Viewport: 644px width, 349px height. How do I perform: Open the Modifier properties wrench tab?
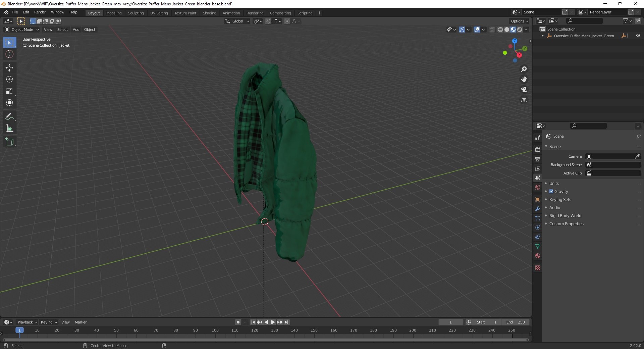tap(538, 209)
